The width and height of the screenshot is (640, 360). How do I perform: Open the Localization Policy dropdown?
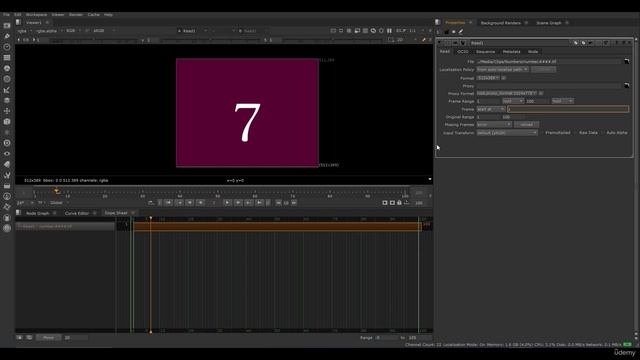click(x=502, y=70)
